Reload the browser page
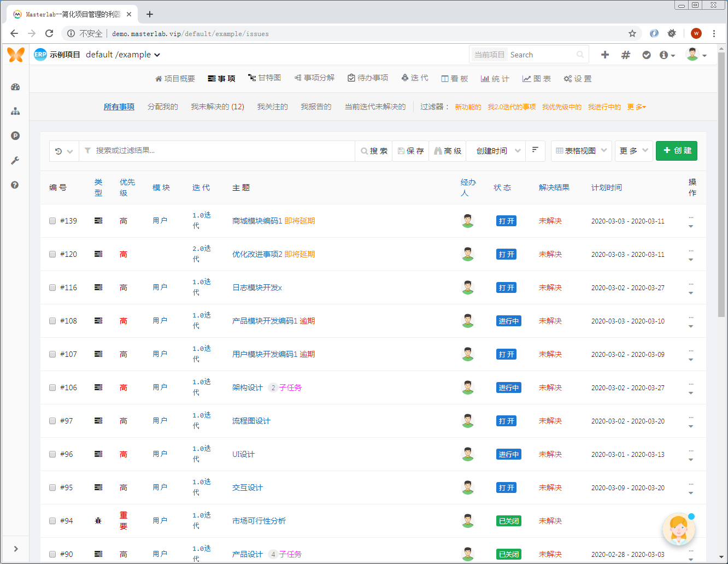 click(49, 33)
